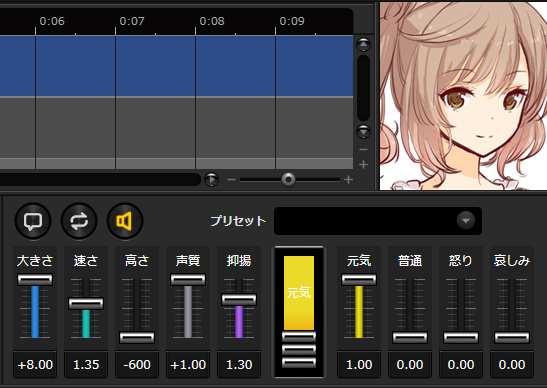Open the プリセット dropdown list
The image size is (547, 388).
click(378, 221)
